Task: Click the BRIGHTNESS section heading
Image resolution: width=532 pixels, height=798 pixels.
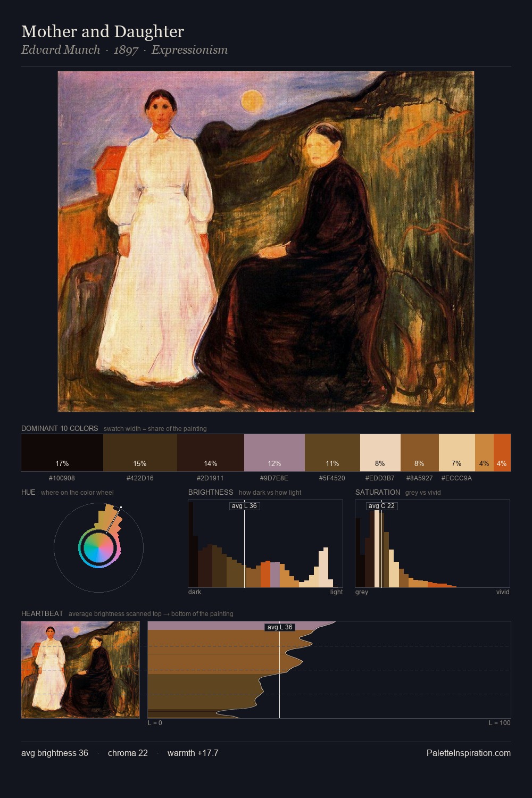Action: [211, 493]
